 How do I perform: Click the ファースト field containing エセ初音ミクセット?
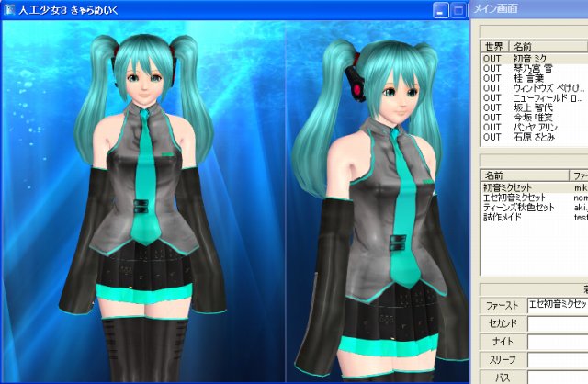coord(558,306)
